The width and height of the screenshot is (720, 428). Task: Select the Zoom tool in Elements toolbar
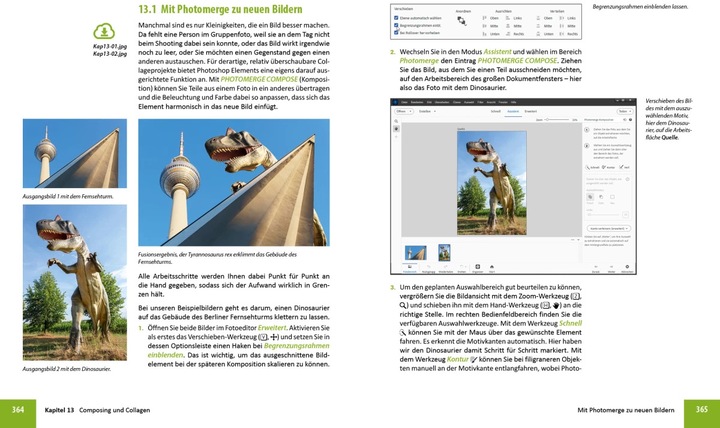pyautogui.click(x=396, y=121)
